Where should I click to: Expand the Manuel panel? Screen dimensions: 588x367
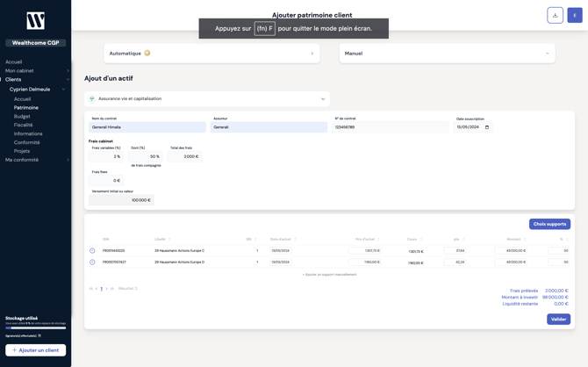pos(547,54)
